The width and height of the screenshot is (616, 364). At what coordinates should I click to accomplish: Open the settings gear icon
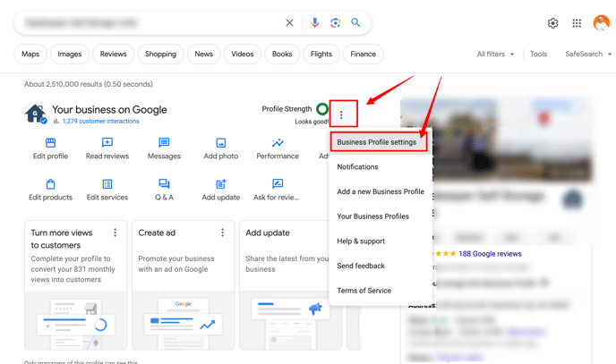(x=552, y=23)
